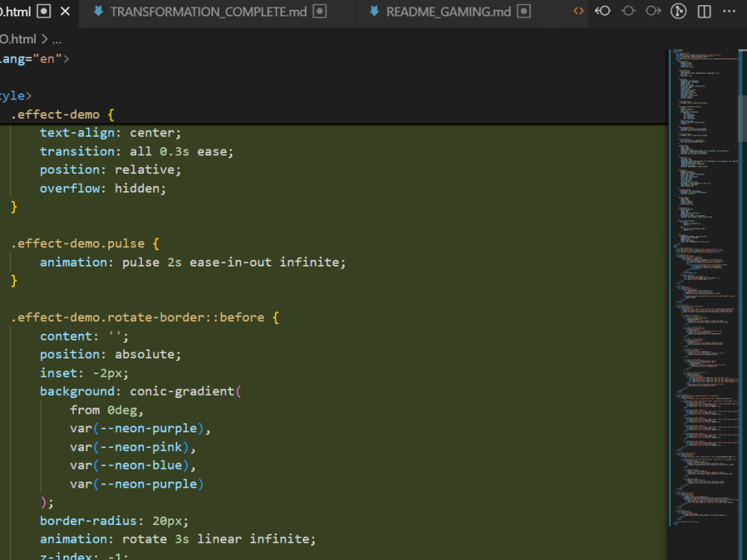Click the unsaved-changes indicator on the .html tab
Screen dimensions: 747x560
(44, 11)
